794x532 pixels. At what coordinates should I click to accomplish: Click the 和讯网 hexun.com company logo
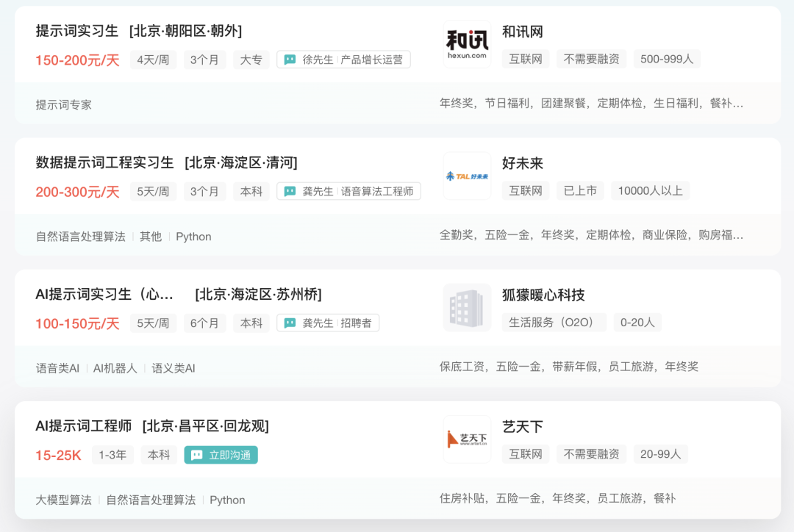(467, 43)
